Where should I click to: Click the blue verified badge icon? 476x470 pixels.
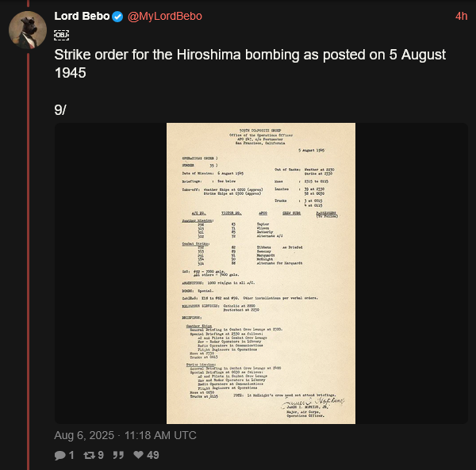point(117,17)
